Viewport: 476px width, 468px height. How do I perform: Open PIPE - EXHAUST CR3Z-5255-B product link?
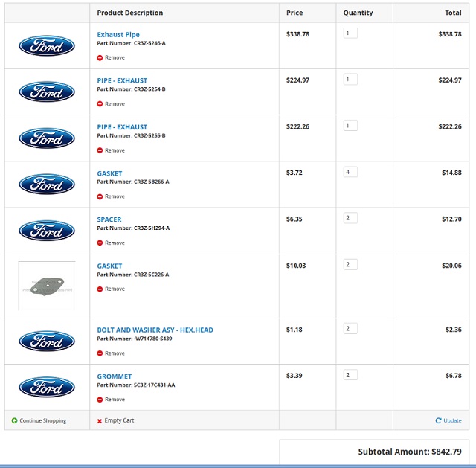coord(122,127)
